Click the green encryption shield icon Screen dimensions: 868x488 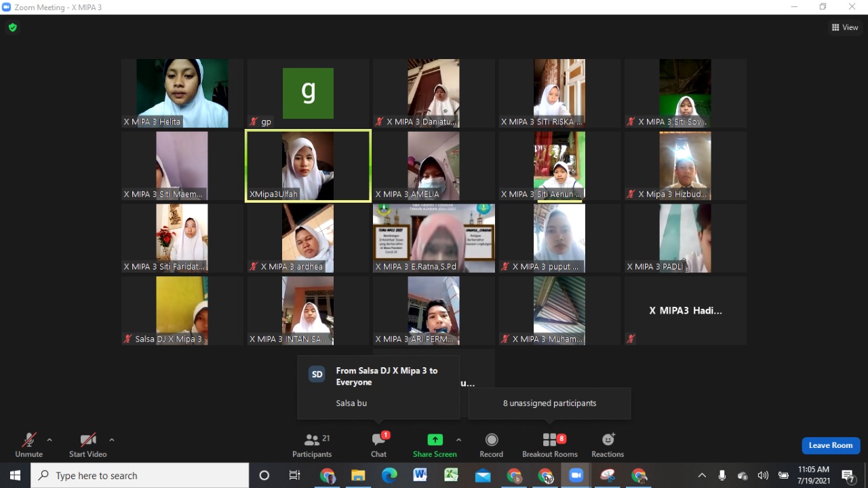pos(12,28)
